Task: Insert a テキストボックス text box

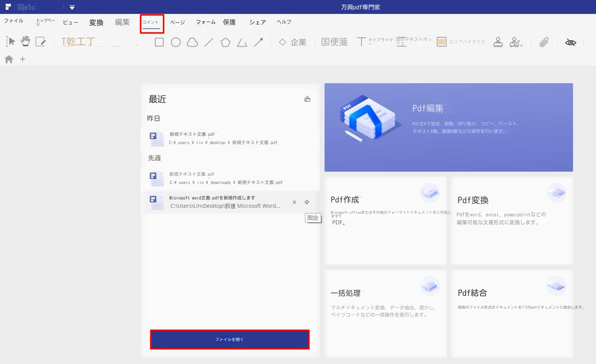Action: 413,41
